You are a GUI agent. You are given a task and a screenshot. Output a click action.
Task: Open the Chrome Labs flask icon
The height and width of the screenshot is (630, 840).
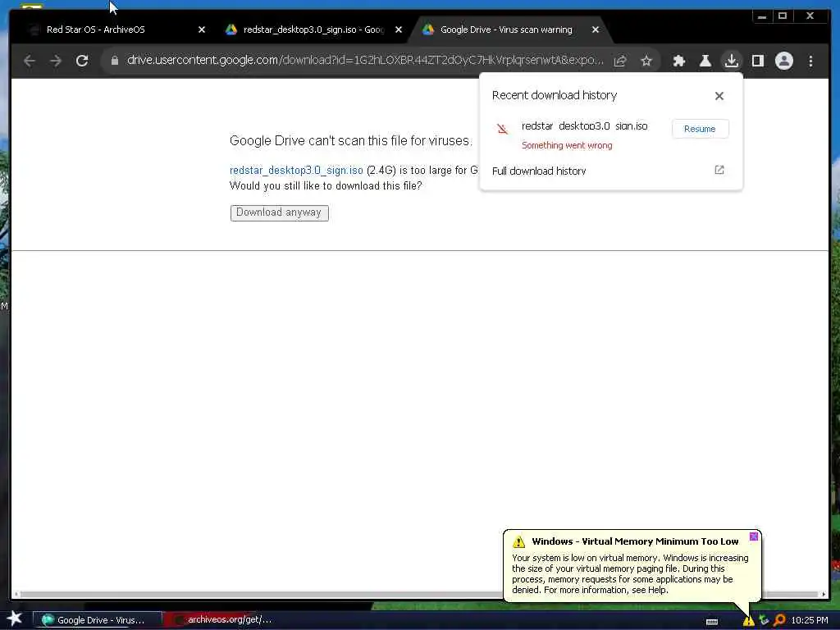[705, 61]
